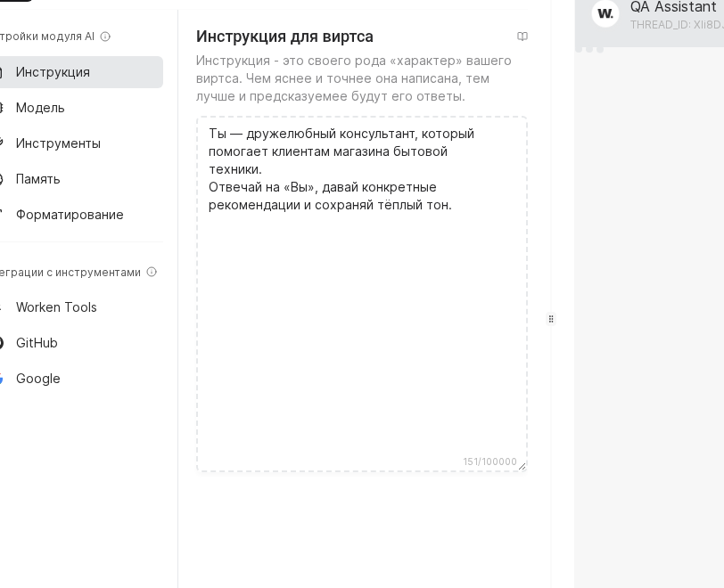Viewport: 724px width, 588px height.
Task: Open the GitHub integration entry
Action: [37, 343]
